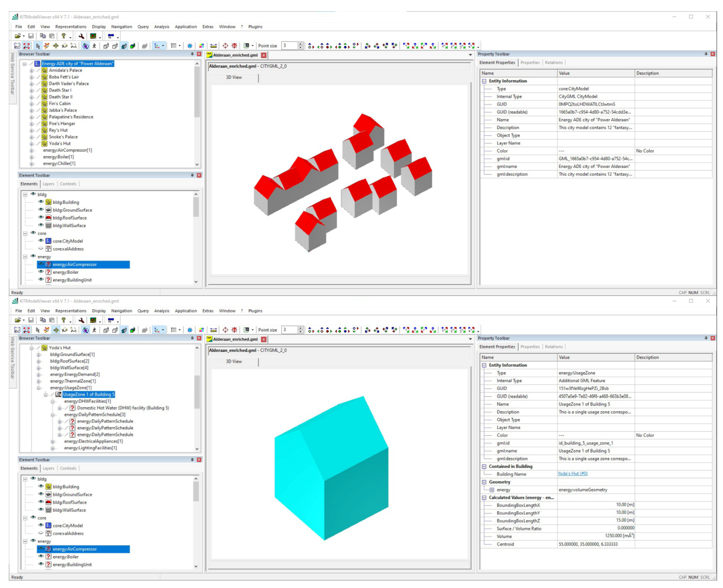Image resolution: width=723 pixels, height=588 pixels.
Task: Hide bldg:RoofSurface via eye icon in top window
Action: tap(41, 217)
